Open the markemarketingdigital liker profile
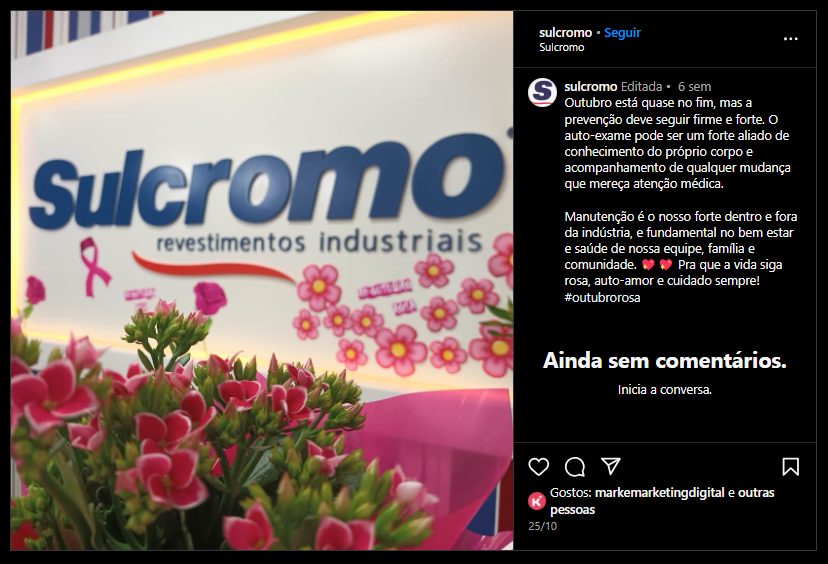The height and width of the screenshot is (564, 828). tap(660, 493)
